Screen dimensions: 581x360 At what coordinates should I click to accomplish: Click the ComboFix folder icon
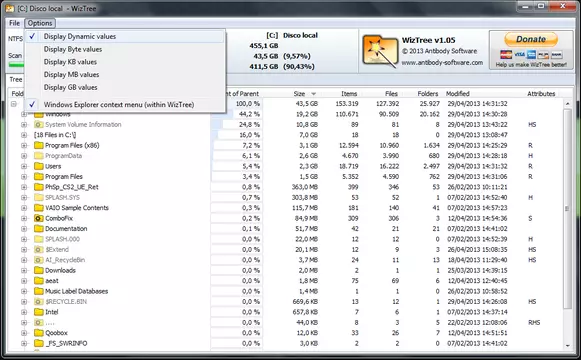point(39,218)
